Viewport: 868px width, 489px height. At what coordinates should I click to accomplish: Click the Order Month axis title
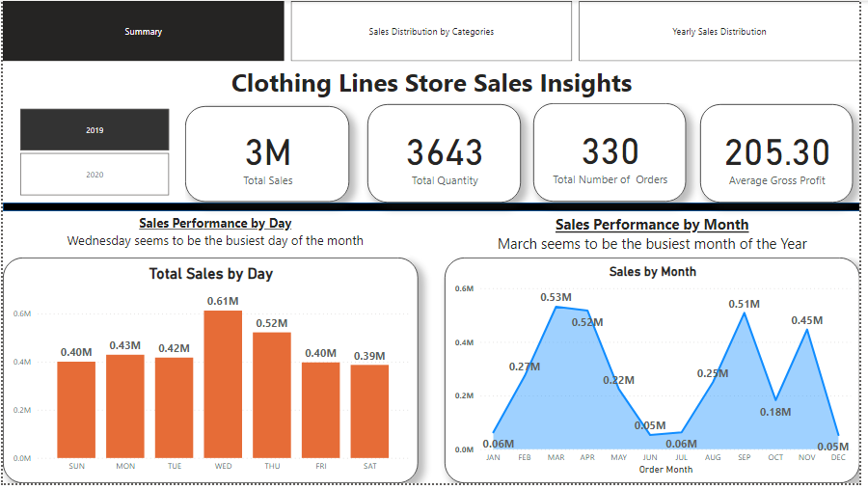click(664, 470)
